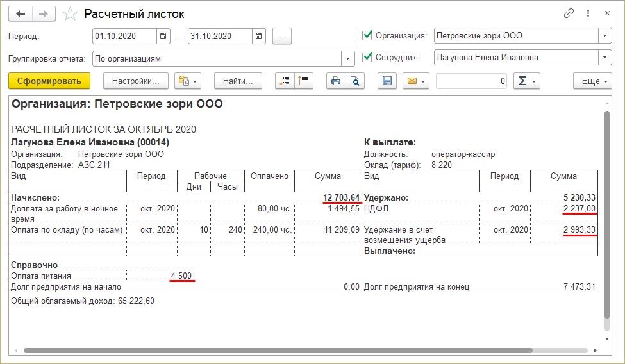The width and height of the screenshot is (625, 364).
Task: Open the Еще menu
Action: [591, 81]
